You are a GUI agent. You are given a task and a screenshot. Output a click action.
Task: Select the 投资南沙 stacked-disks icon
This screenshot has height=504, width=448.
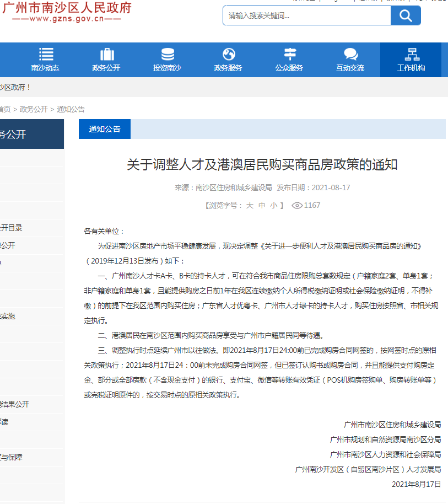point(168,54)
